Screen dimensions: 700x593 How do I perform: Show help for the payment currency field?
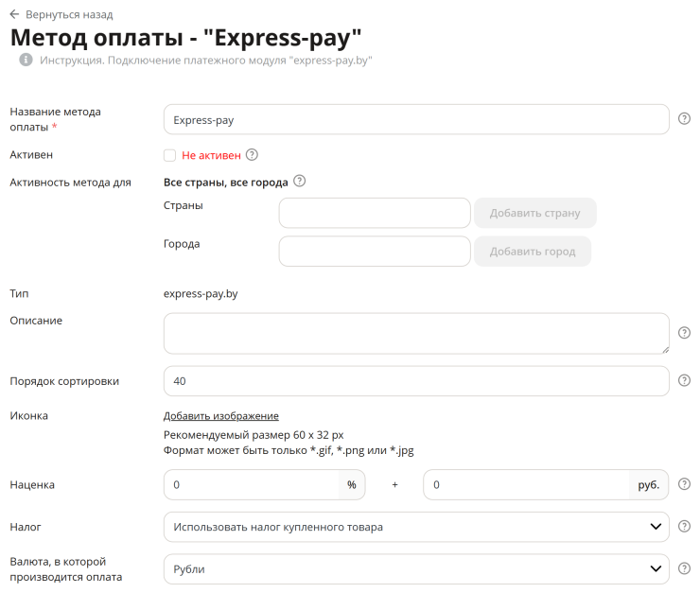pyautogui.click(x=684, y=568)
